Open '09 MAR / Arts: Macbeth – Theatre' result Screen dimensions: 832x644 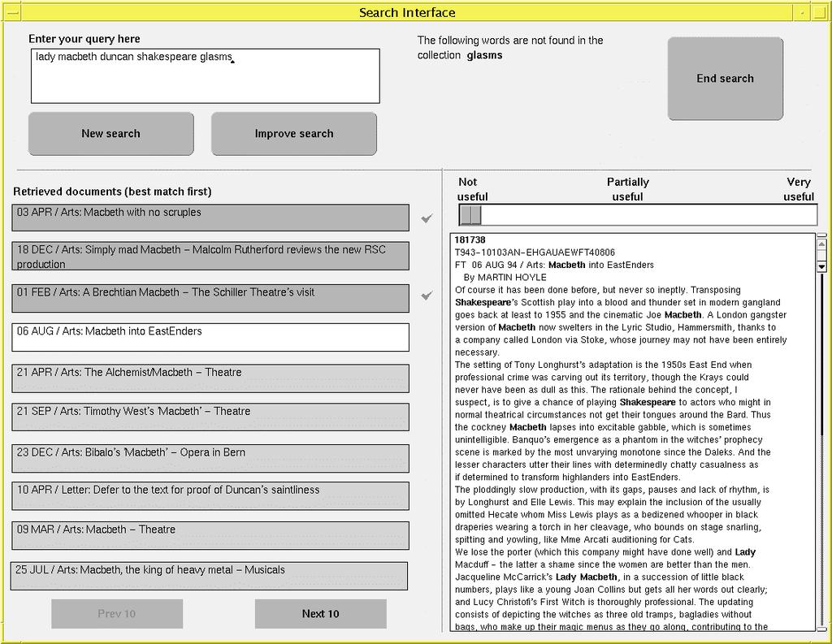point(210,535)
